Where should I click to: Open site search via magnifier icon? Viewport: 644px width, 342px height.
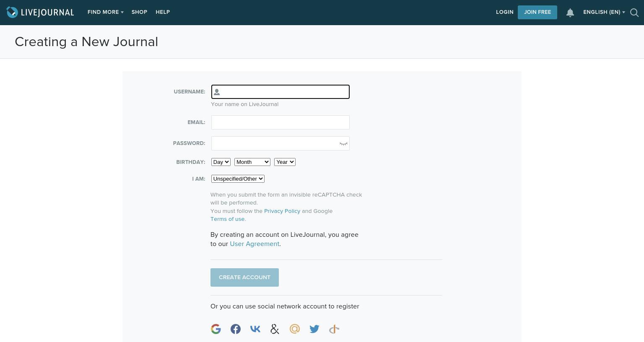pos(634,13)
